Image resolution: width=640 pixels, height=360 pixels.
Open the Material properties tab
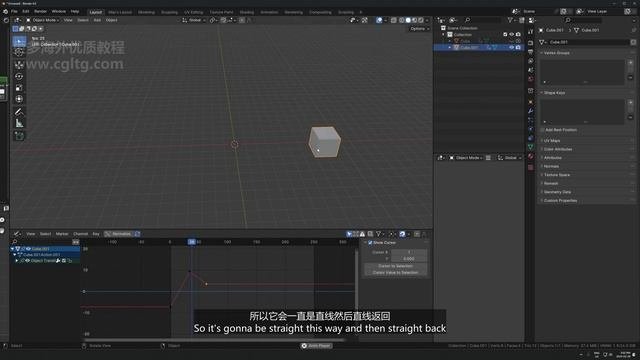pyautogui.click(x=531, y=156)
